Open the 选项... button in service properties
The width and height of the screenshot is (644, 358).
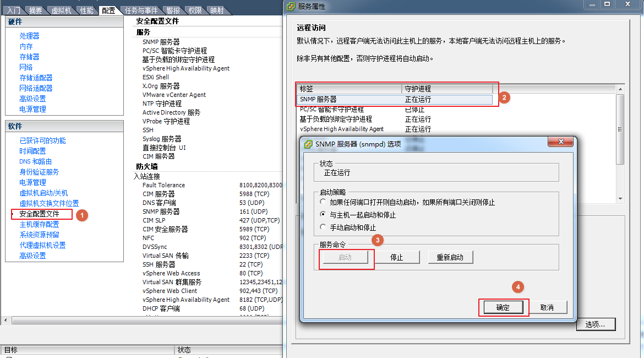point(595,324)
